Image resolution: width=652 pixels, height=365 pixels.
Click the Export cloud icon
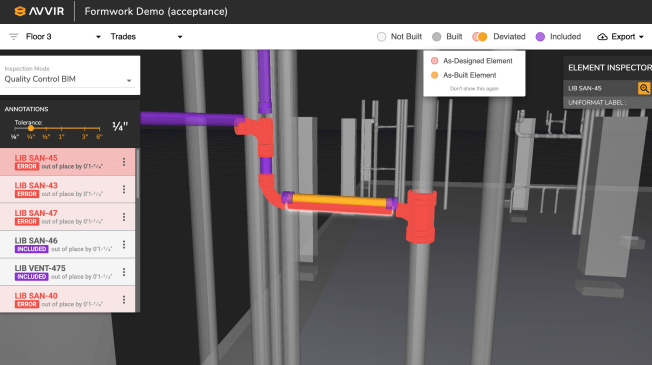coord(602,37)
